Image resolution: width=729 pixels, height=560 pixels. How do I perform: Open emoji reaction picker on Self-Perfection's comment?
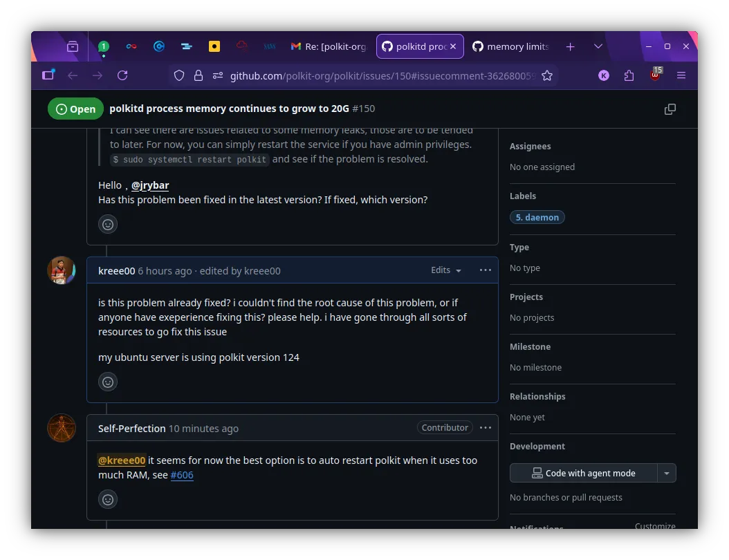[108, 499]
